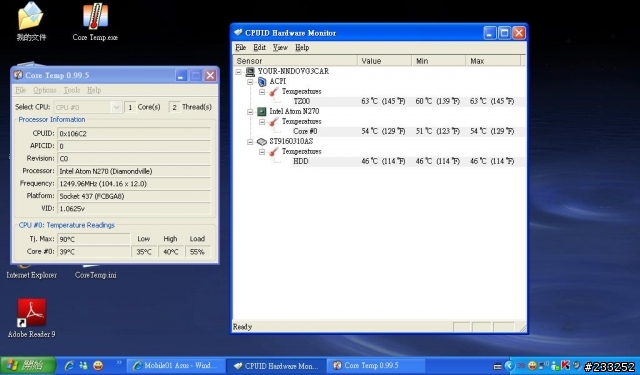
Task: Click the Value column header
Action: coord(384,61)
